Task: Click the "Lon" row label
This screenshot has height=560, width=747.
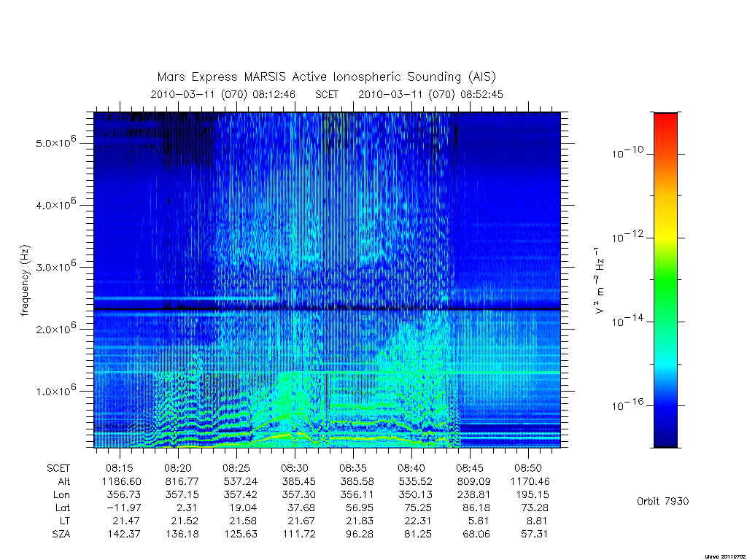Action: pos(61,495)
